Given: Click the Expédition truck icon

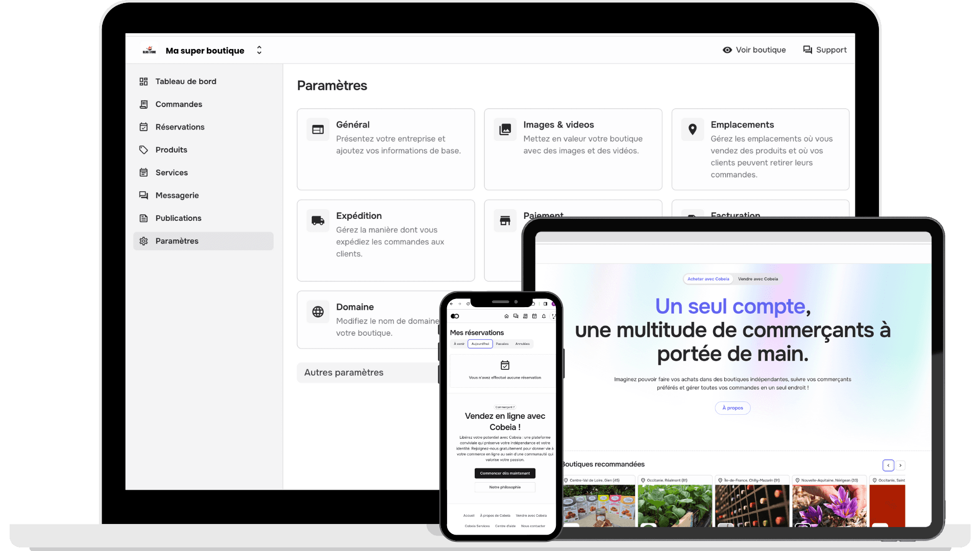Looking at the screenshot, I should point(317,219).
